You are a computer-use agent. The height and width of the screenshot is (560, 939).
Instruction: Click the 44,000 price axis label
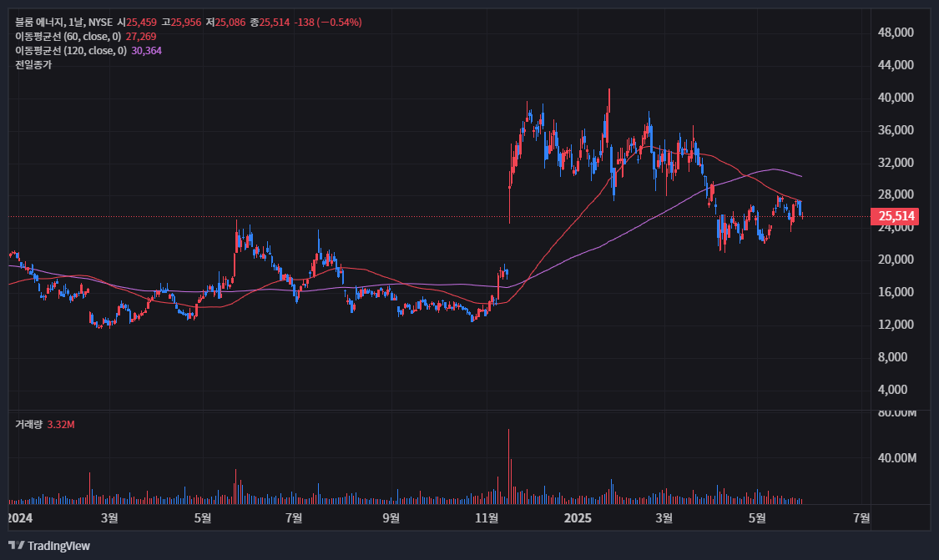(896, 65)
